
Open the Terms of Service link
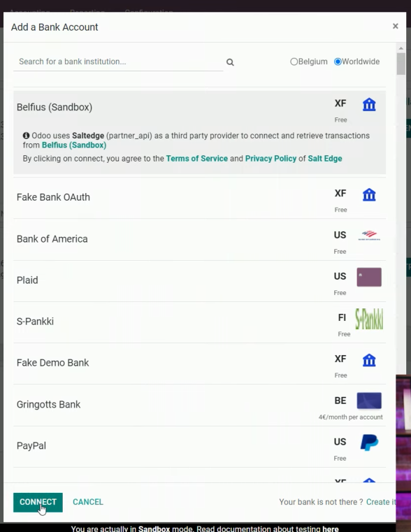click(196, 159)
